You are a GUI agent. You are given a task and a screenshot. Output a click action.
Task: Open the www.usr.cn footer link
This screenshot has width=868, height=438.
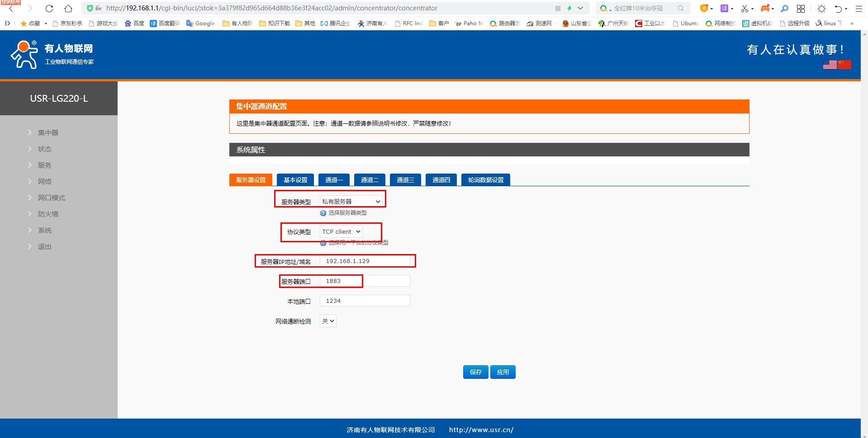(x=481, y=430)
